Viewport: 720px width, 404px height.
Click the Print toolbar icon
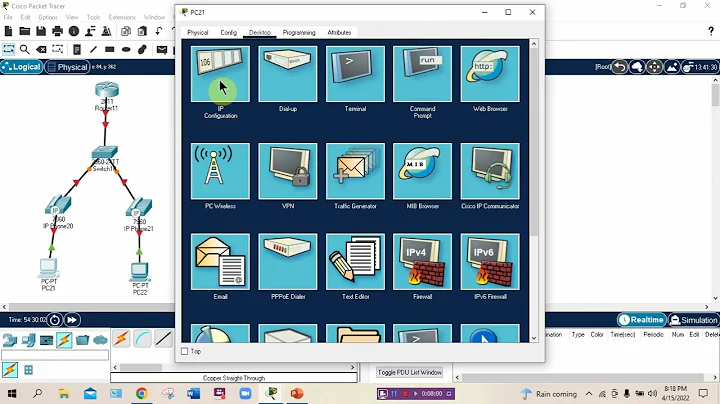(57, 31)
